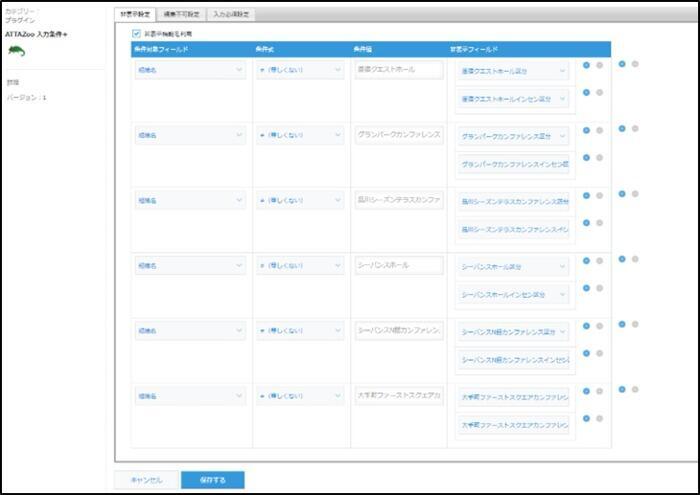This screenshot has height=495, width=700.
Task: Add a condition row after the first row
Action: point(622,64)
